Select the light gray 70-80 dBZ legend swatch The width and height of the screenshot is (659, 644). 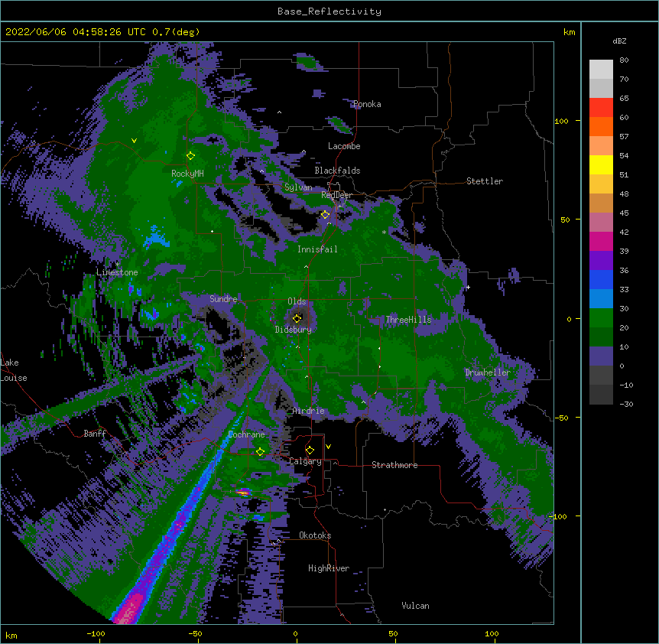601,70
